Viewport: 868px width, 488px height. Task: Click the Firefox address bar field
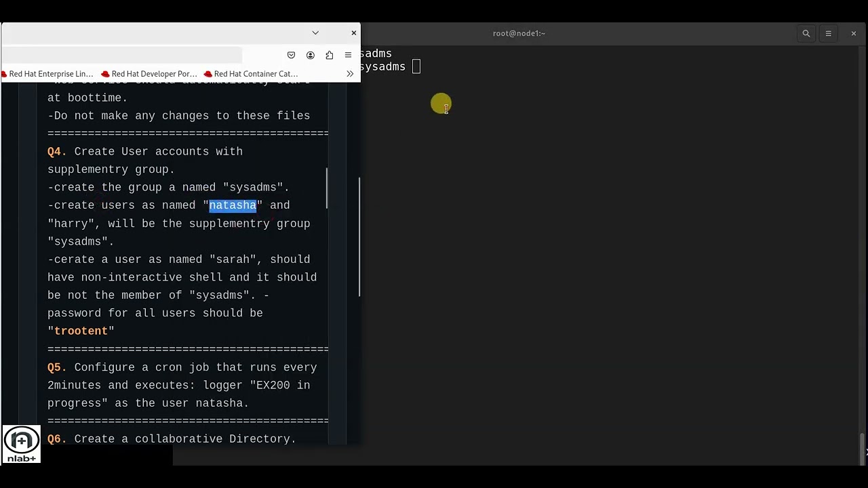122,55
